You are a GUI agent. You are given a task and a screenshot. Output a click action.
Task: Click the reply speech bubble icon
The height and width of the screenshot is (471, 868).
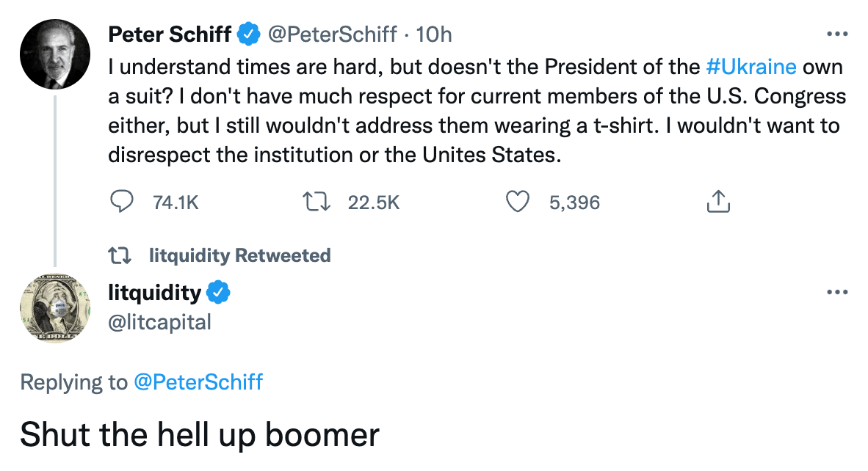pyautogui.click(x=121, y=202)
